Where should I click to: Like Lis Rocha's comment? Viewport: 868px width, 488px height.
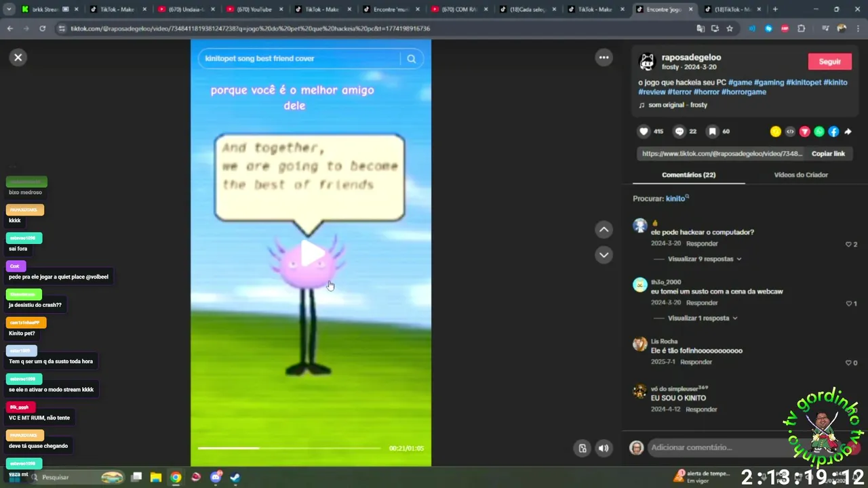(848, 363)
